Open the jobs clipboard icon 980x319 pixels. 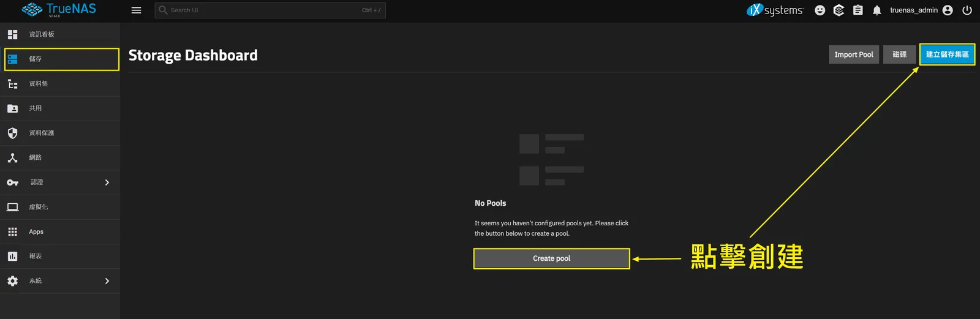[x=858, y=10]
